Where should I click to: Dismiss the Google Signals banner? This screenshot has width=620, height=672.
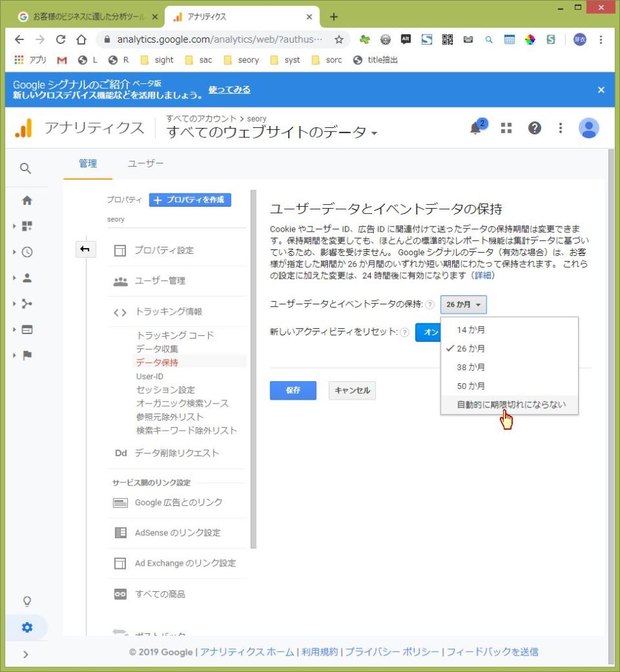pyautogui.click(x=601, y=89)
